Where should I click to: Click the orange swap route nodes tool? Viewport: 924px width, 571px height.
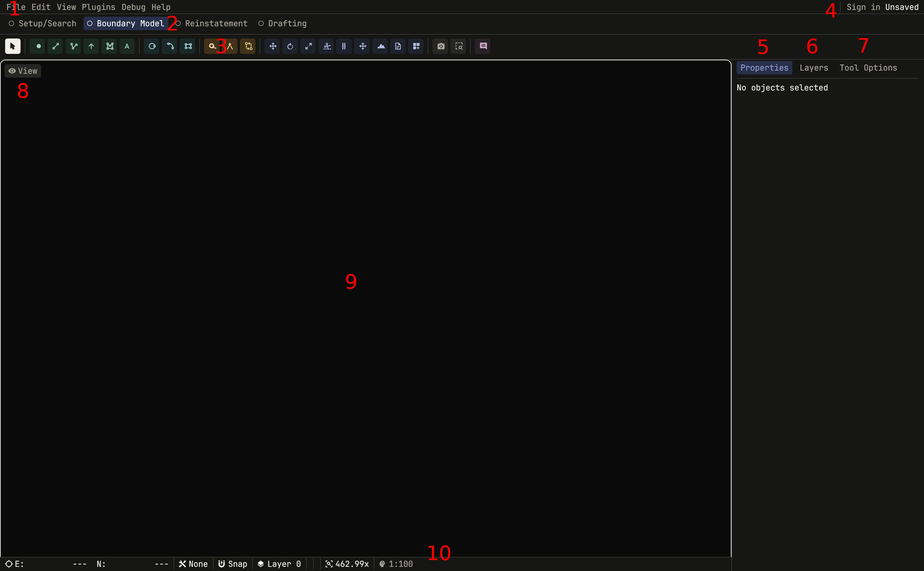click(248, 46)
